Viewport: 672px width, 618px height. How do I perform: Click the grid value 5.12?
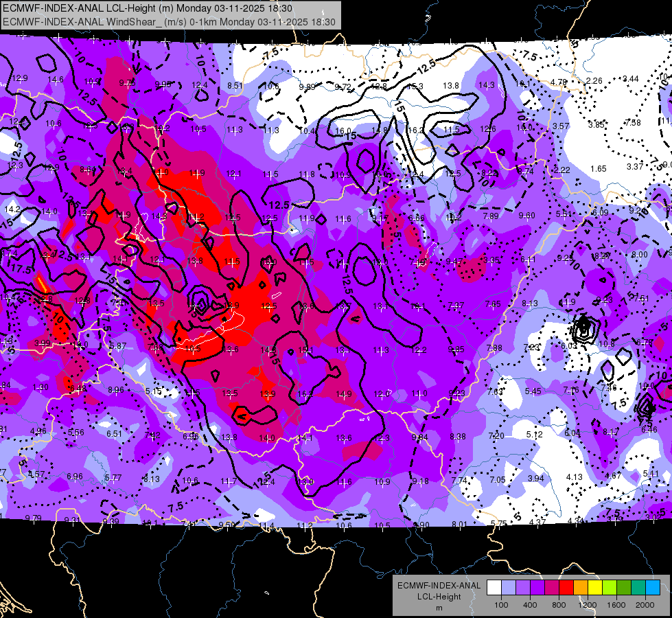coord(535,435)
